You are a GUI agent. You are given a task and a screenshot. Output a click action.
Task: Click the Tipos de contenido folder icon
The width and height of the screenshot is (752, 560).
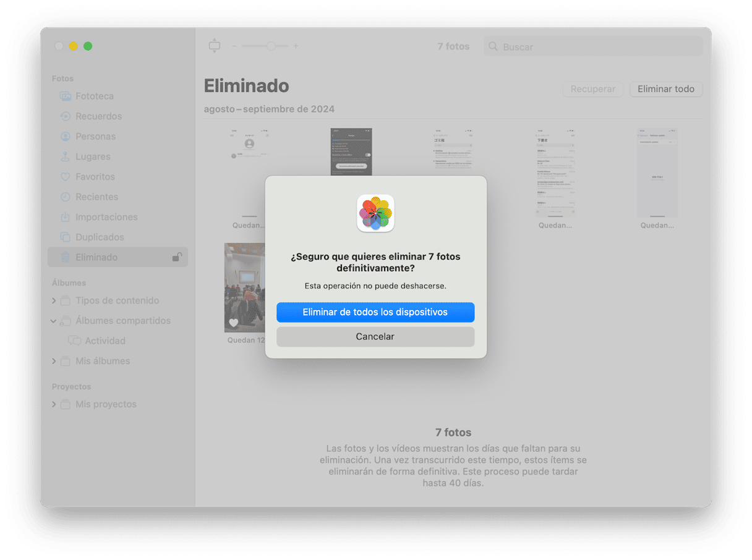[x=65, y=300]
